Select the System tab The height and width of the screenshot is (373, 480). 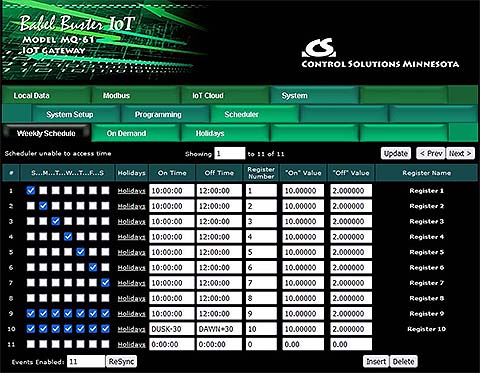pos(315,95)
